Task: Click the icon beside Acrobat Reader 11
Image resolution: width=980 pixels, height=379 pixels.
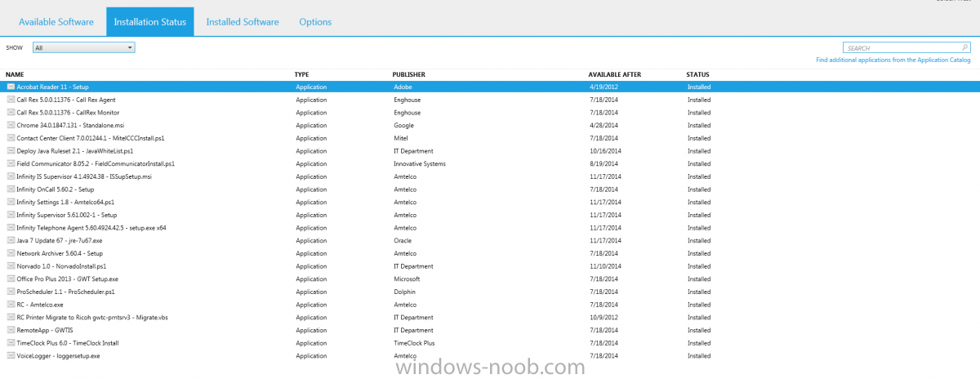Action: click(x=11, y=87)
